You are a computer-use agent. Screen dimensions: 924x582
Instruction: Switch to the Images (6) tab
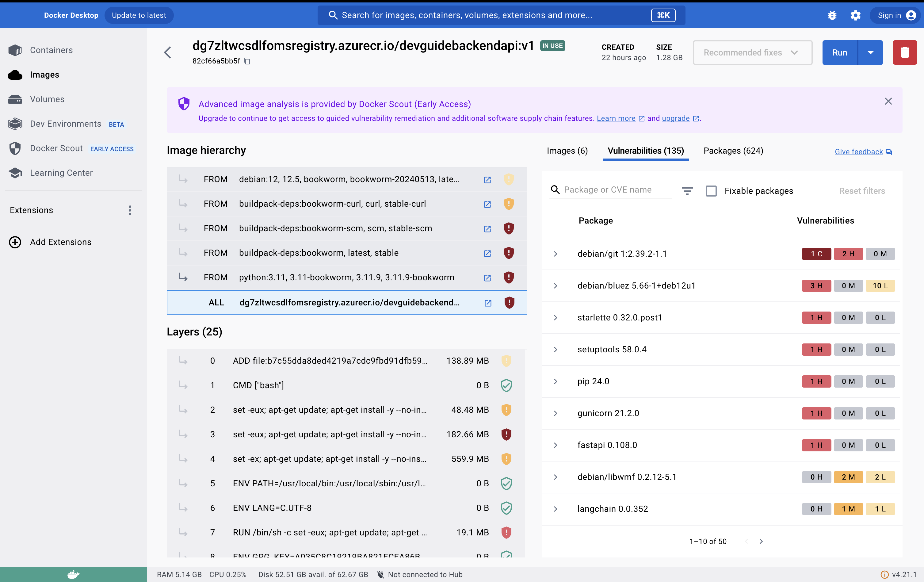coord(567,151)
